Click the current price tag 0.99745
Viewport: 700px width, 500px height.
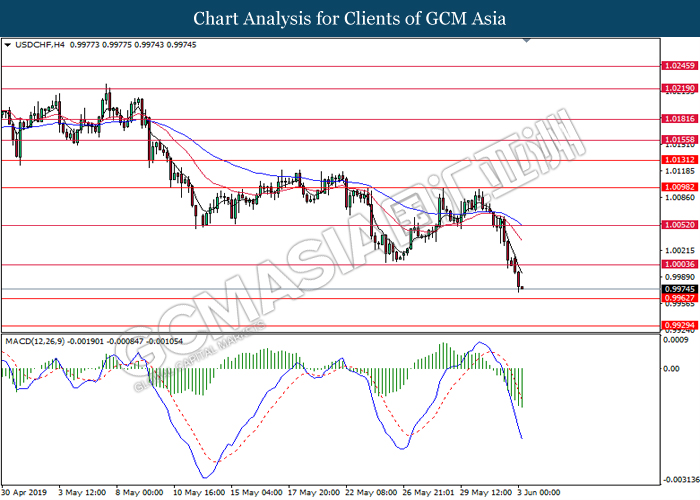point(677,289)
